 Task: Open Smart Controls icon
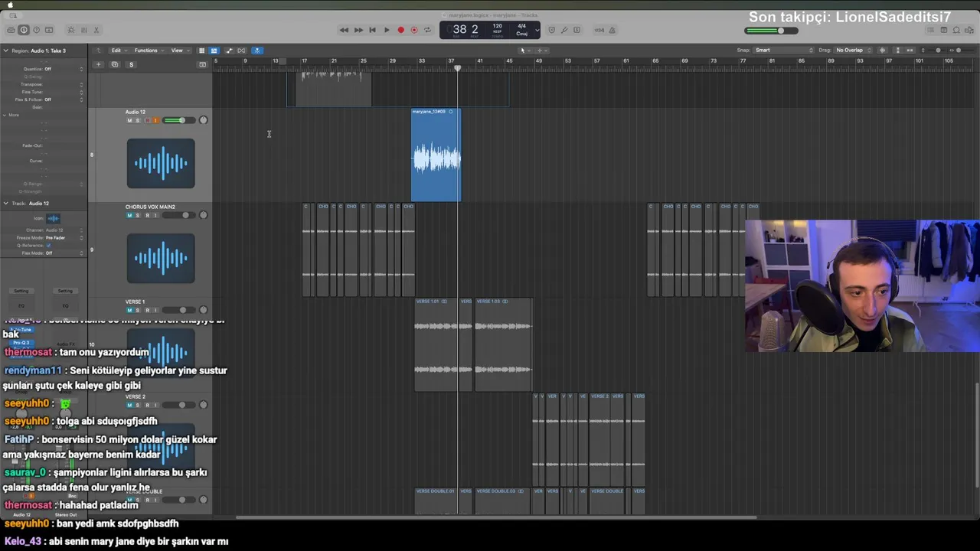[71, 30]
